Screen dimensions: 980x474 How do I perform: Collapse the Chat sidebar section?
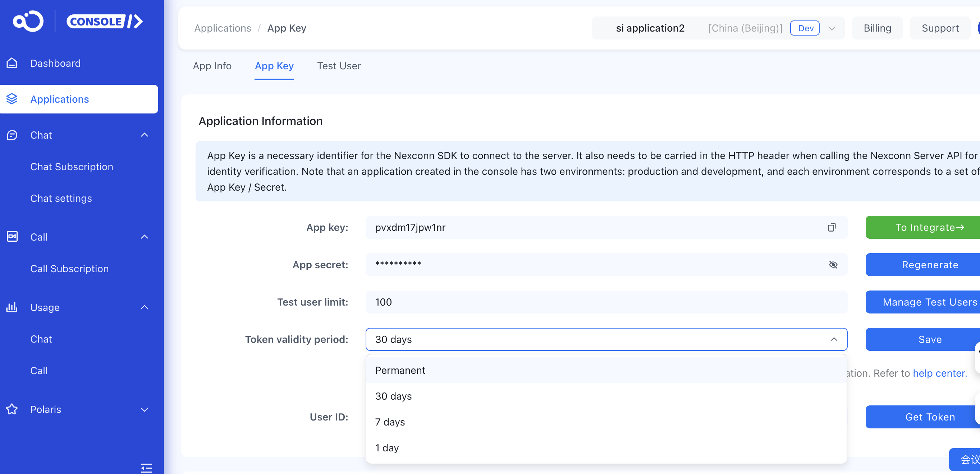click(x=144, y=135)
